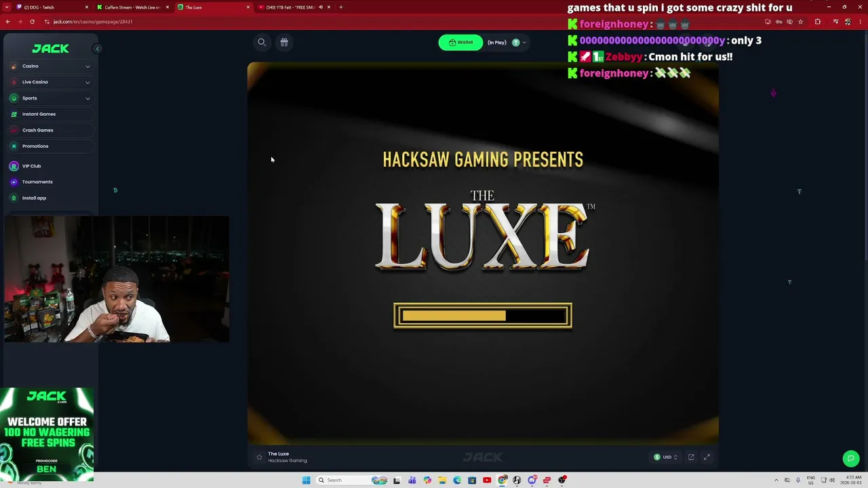Collapse the Jack sidebar with the arrow
The width and height of the screenshot is (868, 488).
[97, 49]
